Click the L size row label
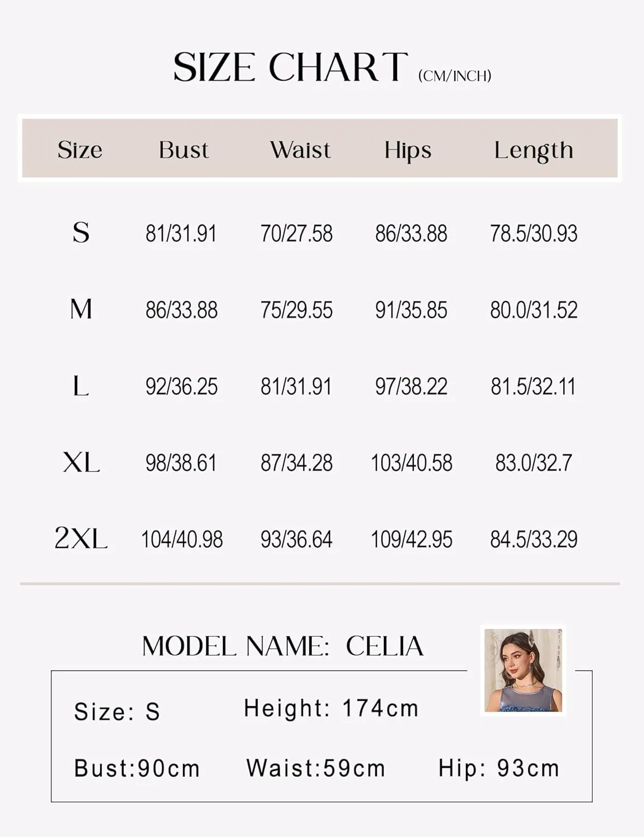Screen dimensions: 644x837 click(x=81, y=386)
